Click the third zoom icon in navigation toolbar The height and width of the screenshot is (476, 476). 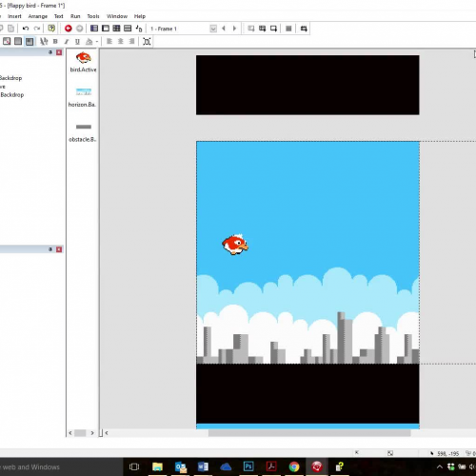pyautogui.click(x=273, y=29)
